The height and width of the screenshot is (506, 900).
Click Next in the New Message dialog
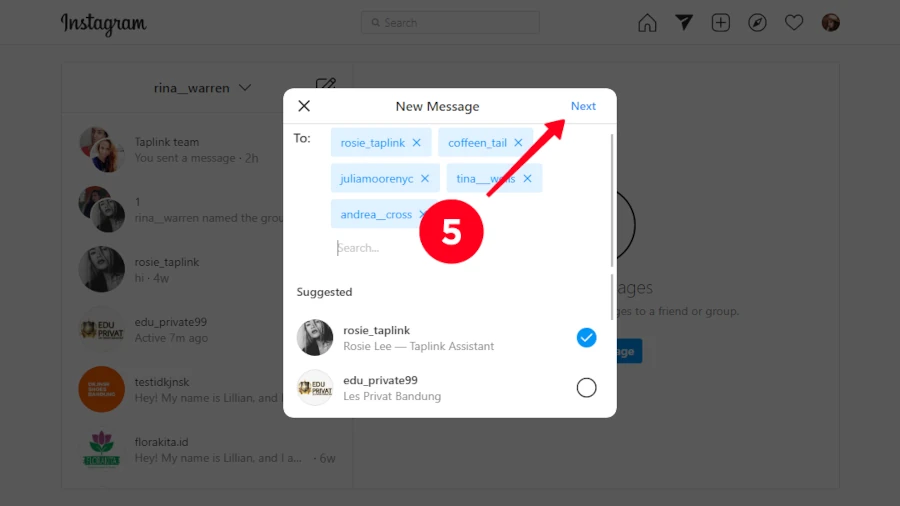pyautogui.click(x=583, y=106)
